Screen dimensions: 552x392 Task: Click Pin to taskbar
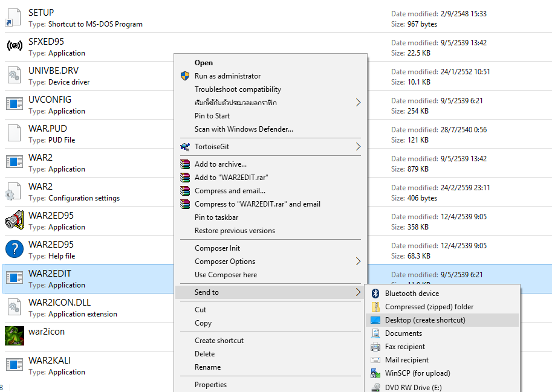point(216,217)
